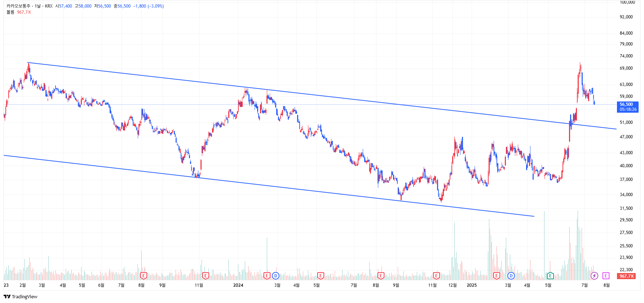Click the blue D dividend marker in early 2024
This screenshot has width=644, height=303.
275,276
